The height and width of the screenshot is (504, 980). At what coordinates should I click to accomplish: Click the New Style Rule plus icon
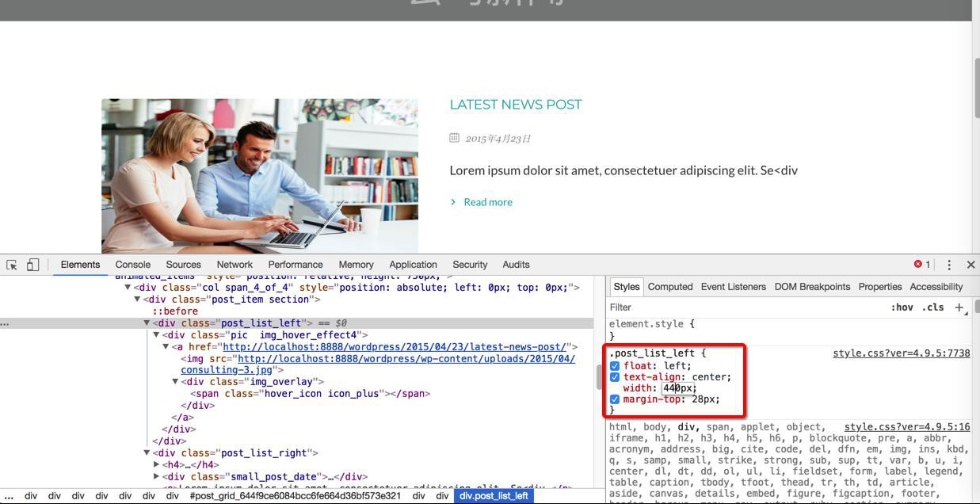pos(959,307)
